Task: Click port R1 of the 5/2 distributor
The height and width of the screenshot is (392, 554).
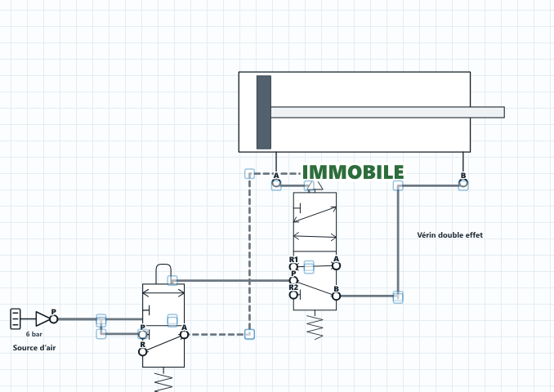Action: pos(293,266)
